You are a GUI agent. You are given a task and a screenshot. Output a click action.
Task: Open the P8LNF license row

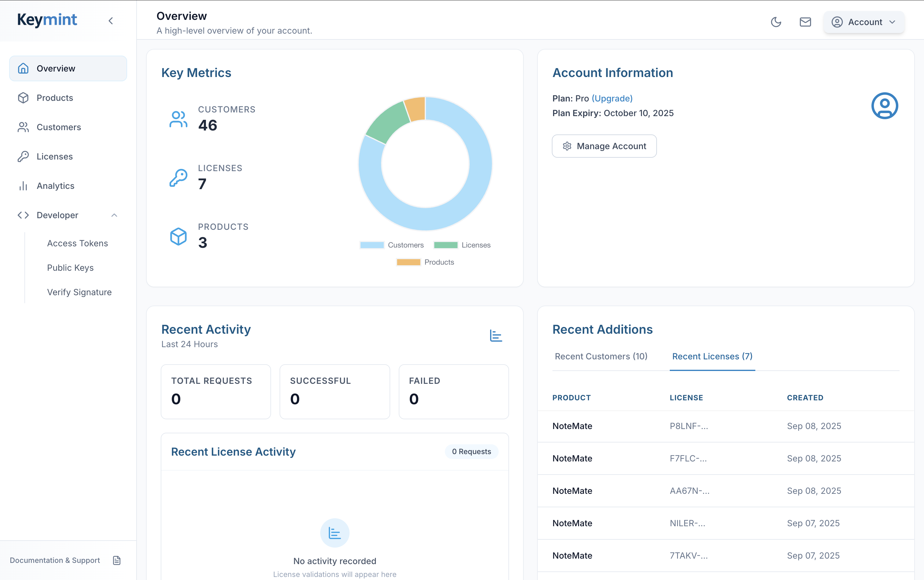click(689, 426)
